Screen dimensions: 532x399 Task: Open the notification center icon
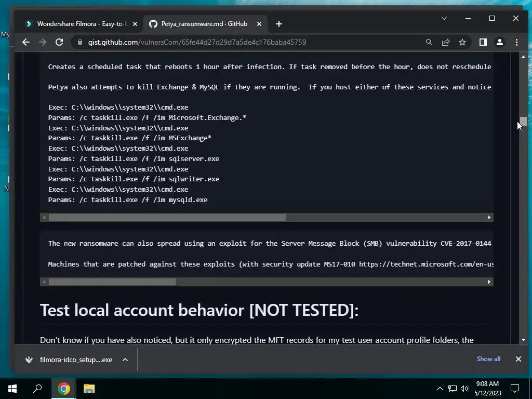tap(515, 389)
